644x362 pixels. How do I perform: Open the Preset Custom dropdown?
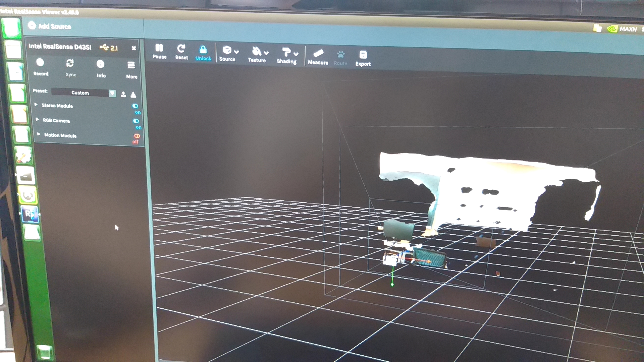pyautogui.click(x=84, y=93)
